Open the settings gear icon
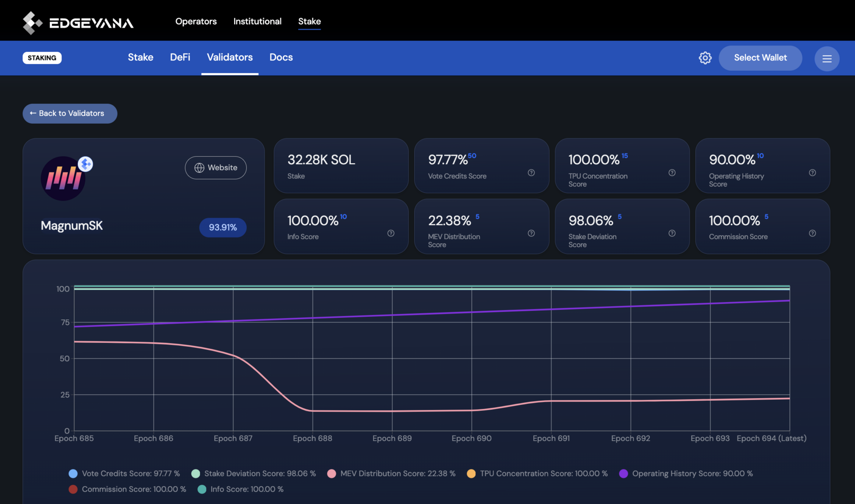 click(705, 58)
